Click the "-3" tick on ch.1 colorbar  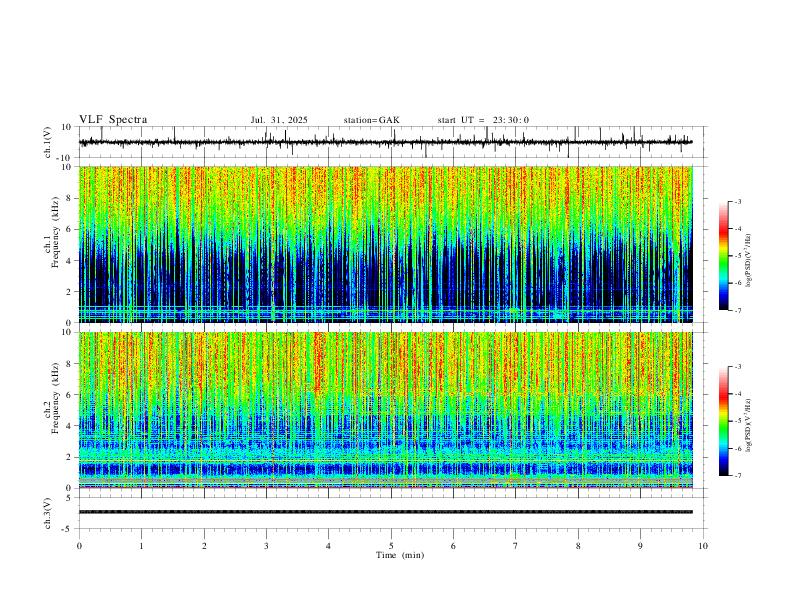point(738,202)
